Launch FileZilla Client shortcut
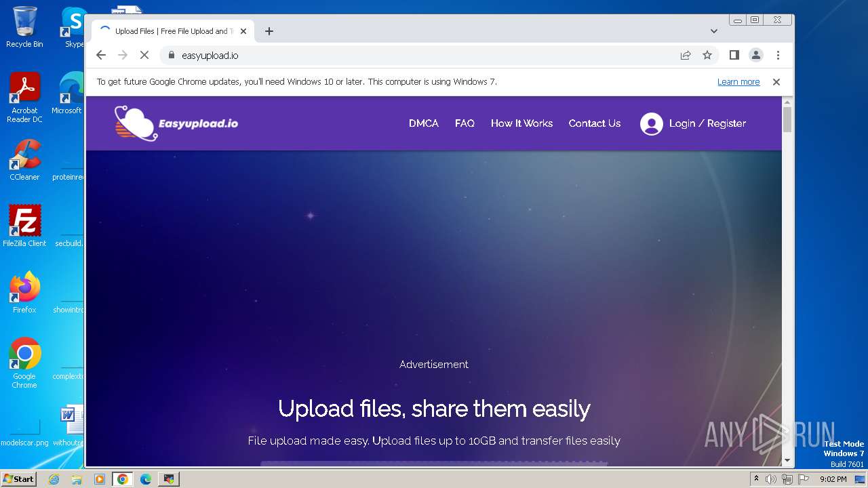This screenshot has width=868, height=488. point(24,226)
